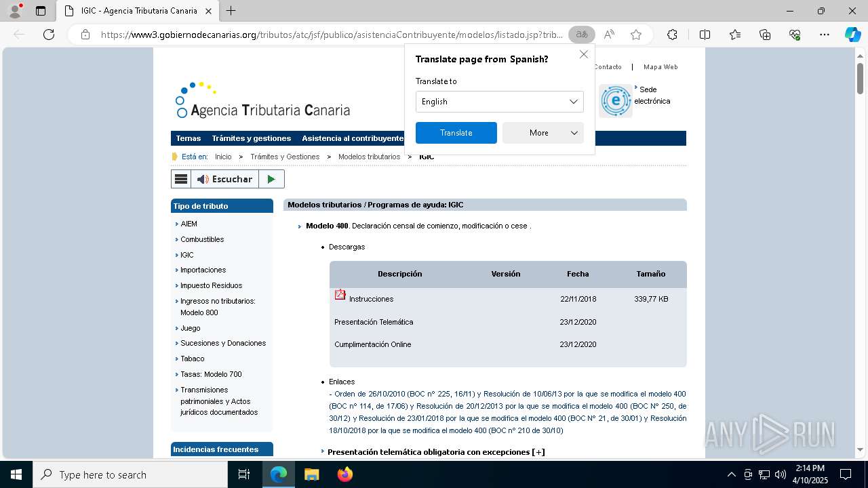The width and height of the screenshot is (868, 488).
Task: Launch the Copilot sidebar
Action: (x=852, y=35)
